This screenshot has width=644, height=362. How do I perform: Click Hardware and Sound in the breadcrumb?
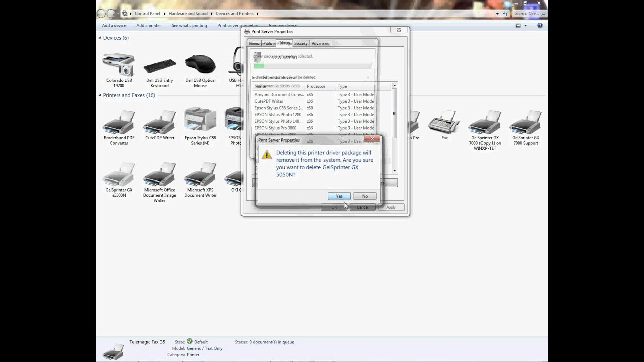(x=188, y=14)
